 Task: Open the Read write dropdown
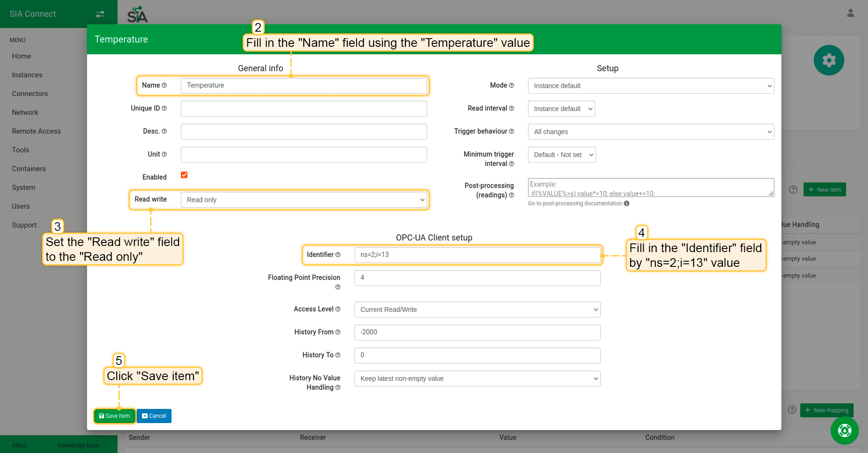coord(304,200)
